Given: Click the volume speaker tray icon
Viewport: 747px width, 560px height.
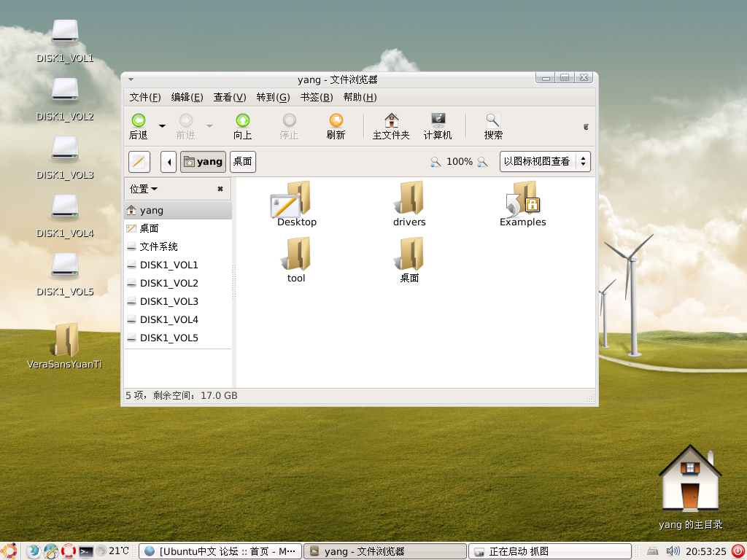Looking at the screenshot, I should coord(673,551).
